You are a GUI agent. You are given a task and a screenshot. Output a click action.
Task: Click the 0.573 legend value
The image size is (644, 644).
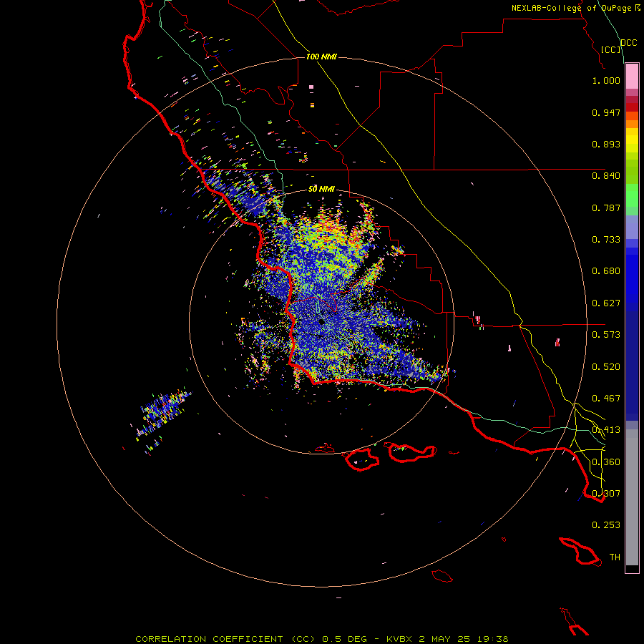pos(606,335)
